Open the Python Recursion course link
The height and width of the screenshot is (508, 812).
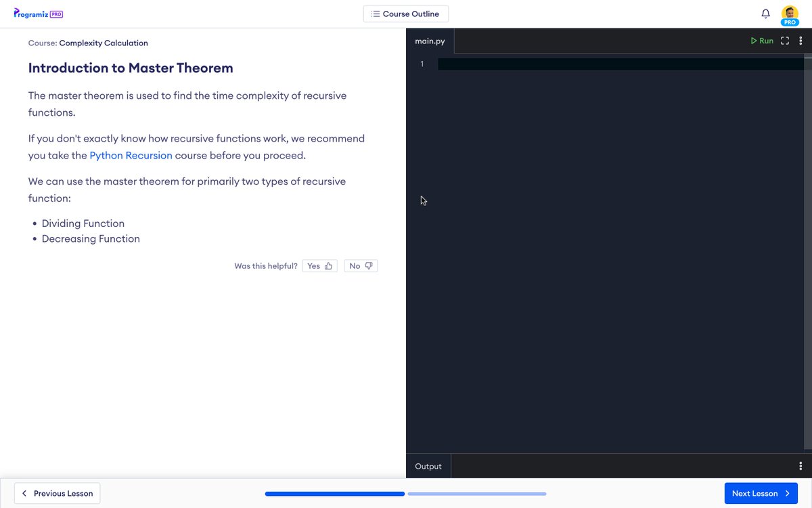click(x=131, y=155)
